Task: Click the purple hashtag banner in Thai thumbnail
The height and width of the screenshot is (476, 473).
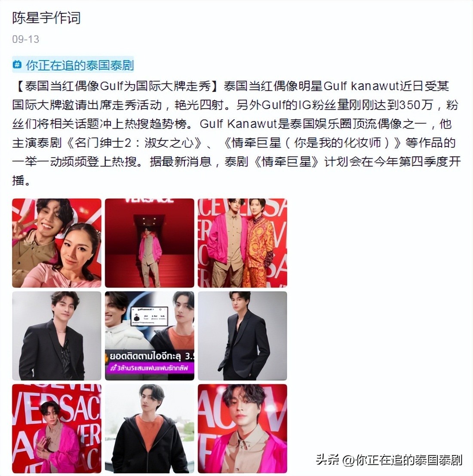Action: [150, 369]
